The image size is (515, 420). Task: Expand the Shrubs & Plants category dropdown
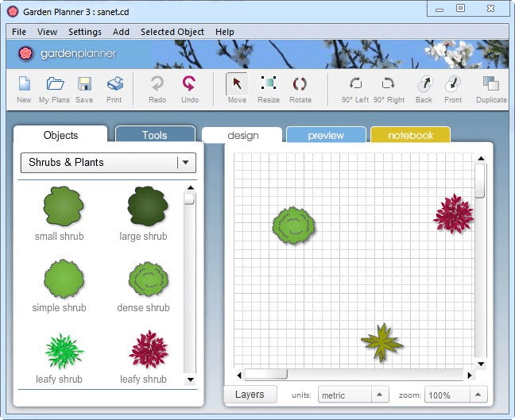tap(186, 163)
